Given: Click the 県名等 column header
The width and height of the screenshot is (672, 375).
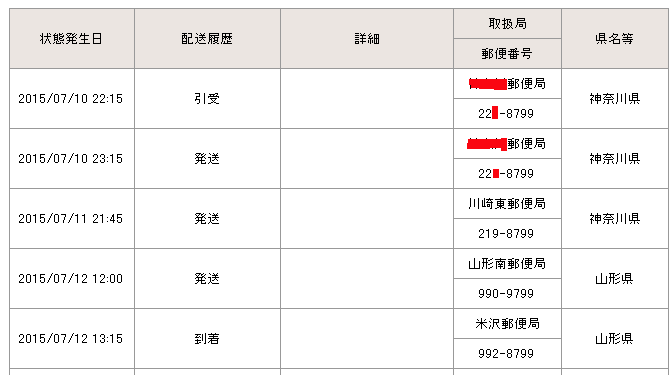Looking at the screenshot, I should [615, 39].
